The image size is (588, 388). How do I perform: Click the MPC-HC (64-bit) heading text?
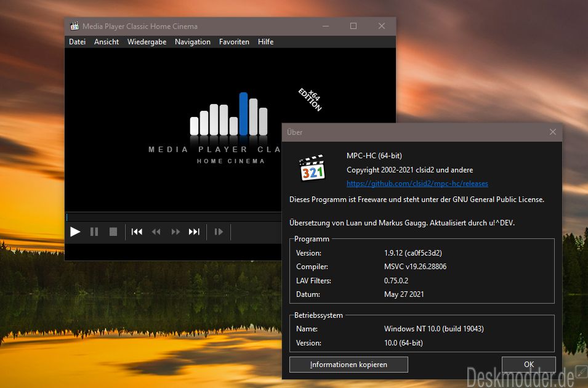374,156
